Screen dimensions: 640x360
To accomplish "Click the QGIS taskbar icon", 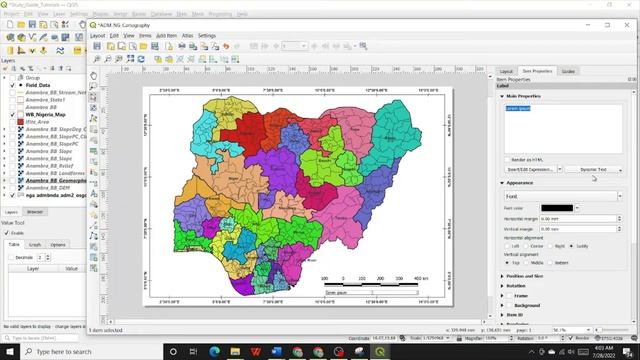I will click(x=380, y=351).
